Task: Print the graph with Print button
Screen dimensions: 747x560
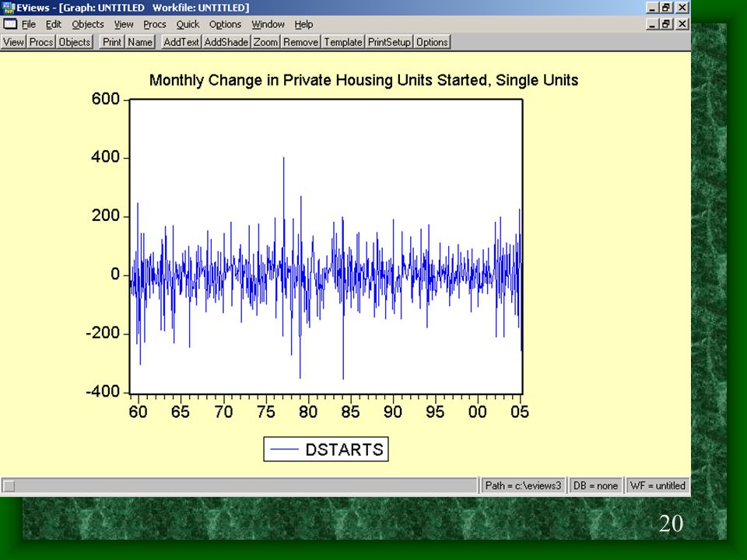Action: 112,42
